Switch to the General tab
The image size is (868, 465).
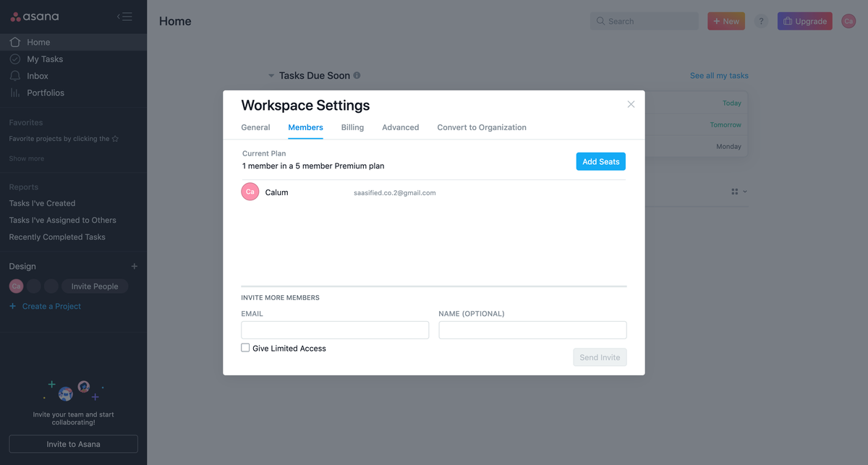coord(255,127)
